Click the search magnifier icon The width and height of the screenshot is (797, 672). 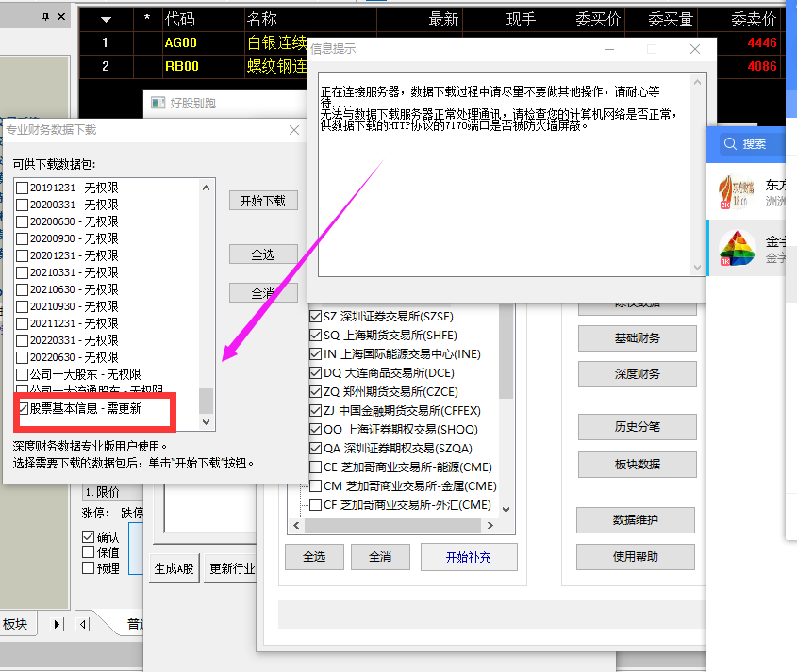(x=730, y=144)
